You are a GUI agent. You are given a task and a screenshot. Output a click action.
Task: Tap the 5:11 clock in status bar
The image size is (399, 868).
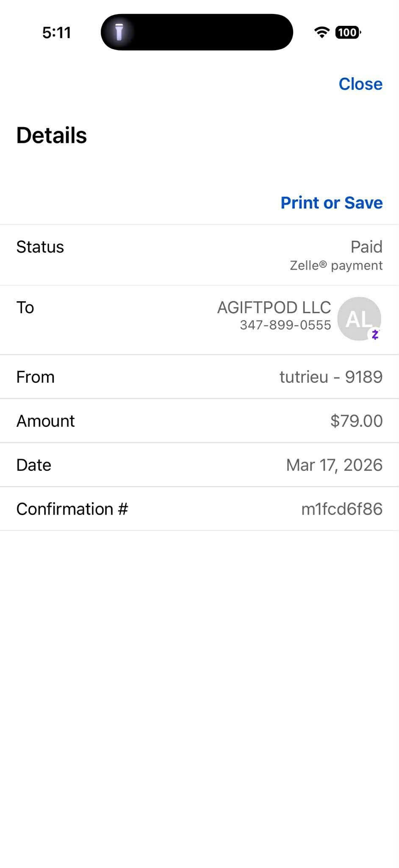56,33
